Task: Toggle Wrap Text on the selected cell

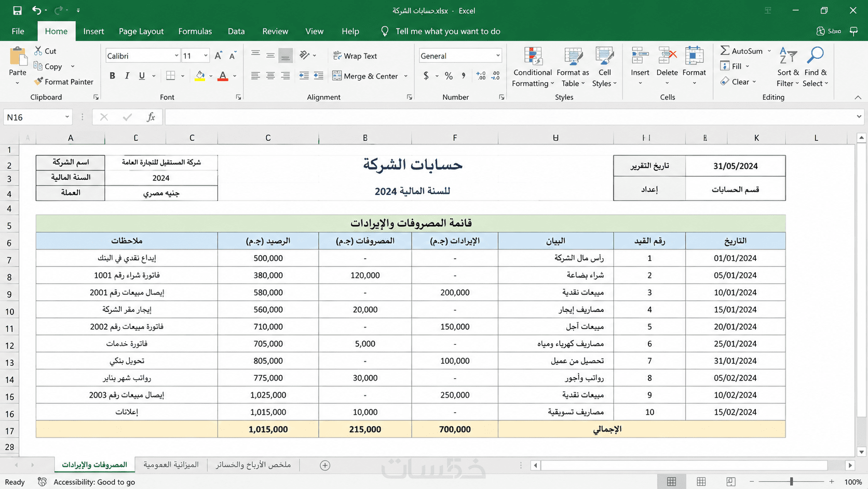Action: (x=355, y=56)
